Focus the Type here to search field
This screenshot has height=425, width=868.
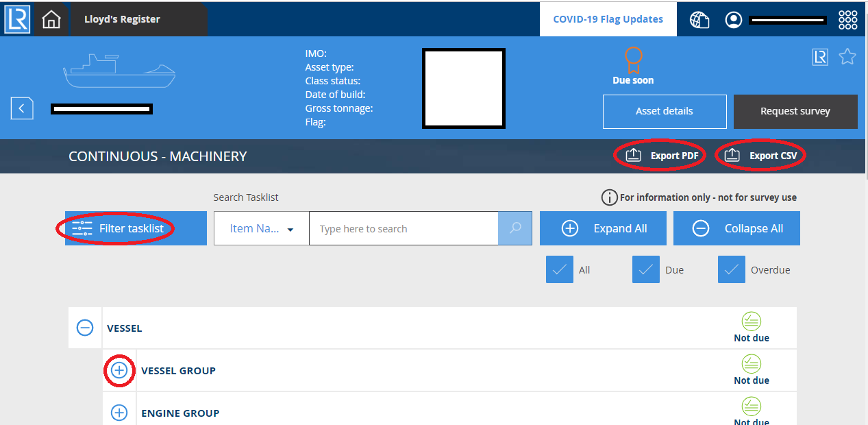[404, 228]
